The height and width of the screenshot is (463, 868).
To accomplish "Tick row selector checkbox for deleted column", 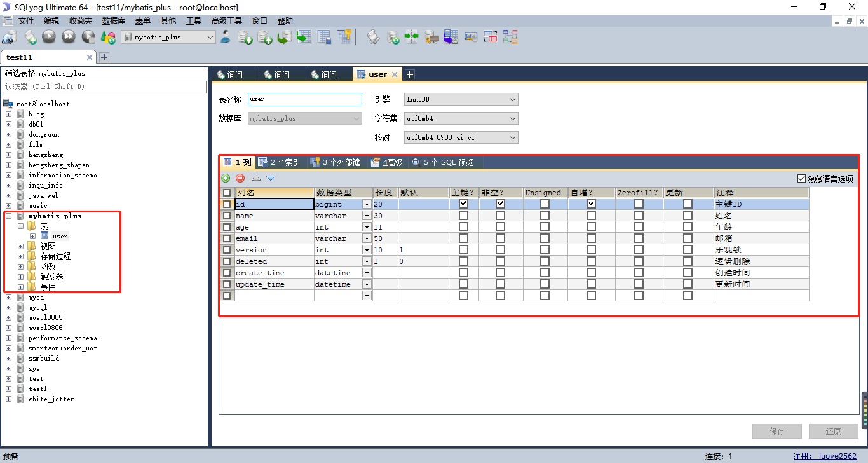I will pos(227,261).
